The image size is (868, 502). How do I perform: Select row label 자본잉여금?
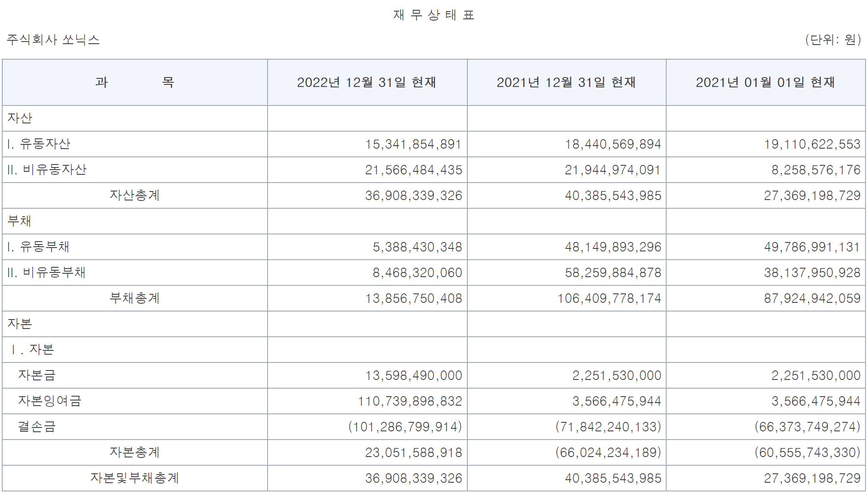(x=50, y=401)
